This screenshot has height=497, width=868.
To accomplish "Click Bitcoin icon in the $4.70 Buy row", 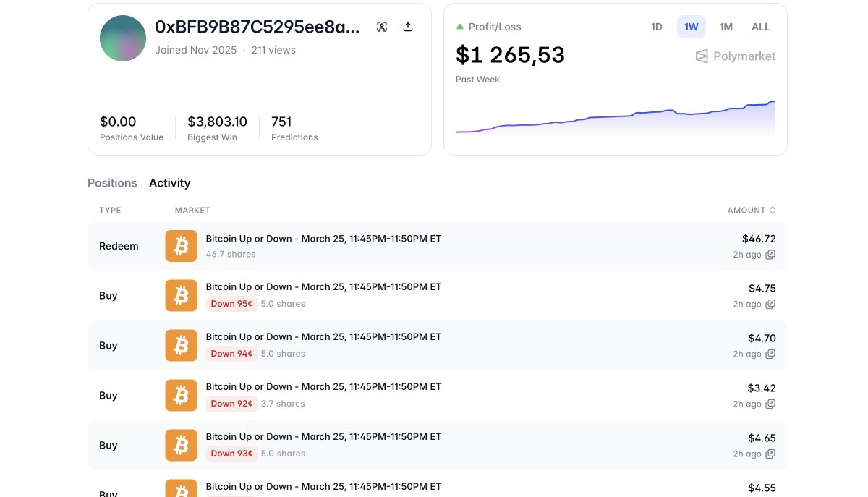I will [181, 346].
